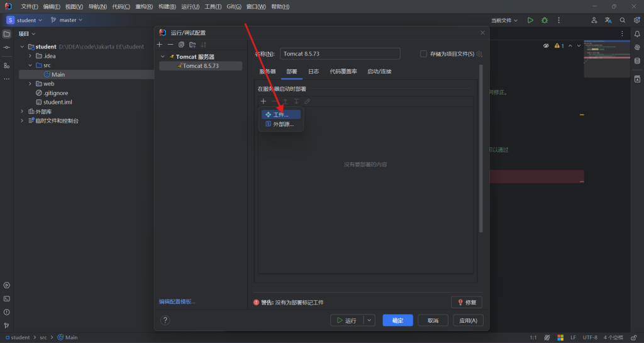Click the gear next to store as project file

point(479,54)
